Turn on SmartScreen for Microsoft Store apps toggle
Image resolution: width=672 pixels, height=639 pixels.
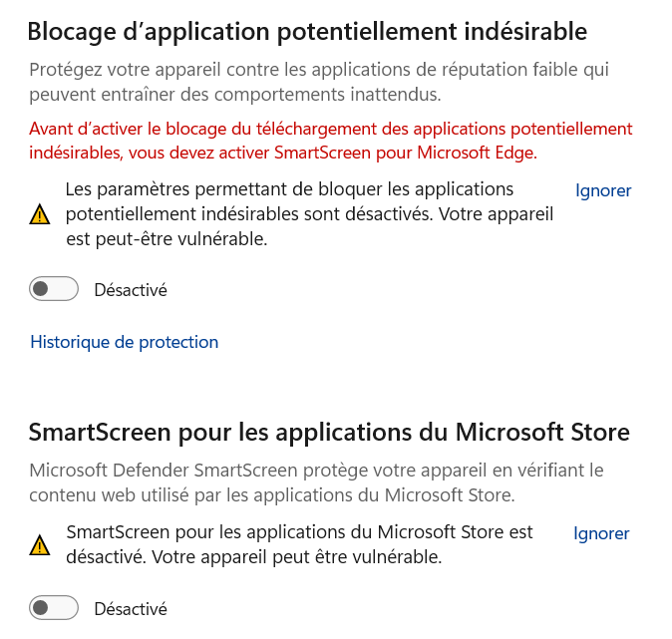54,608
